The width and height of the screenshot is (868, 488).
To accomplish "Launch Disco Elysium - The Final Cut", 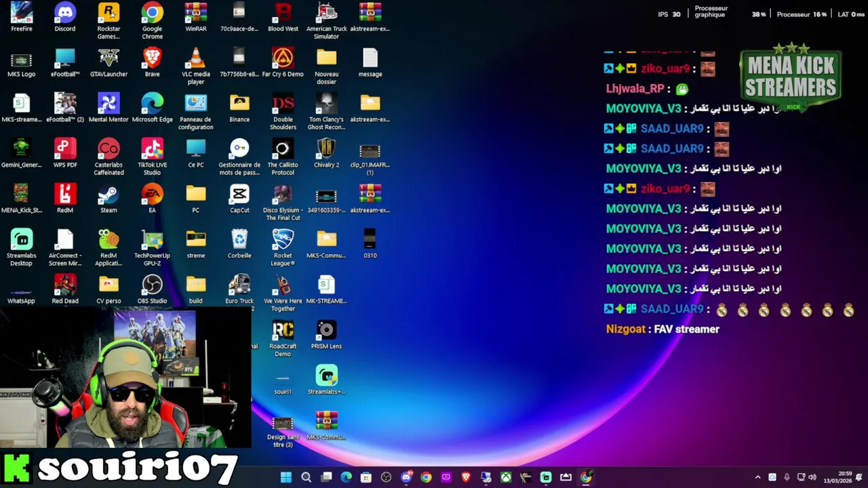I will coord(283,202).
